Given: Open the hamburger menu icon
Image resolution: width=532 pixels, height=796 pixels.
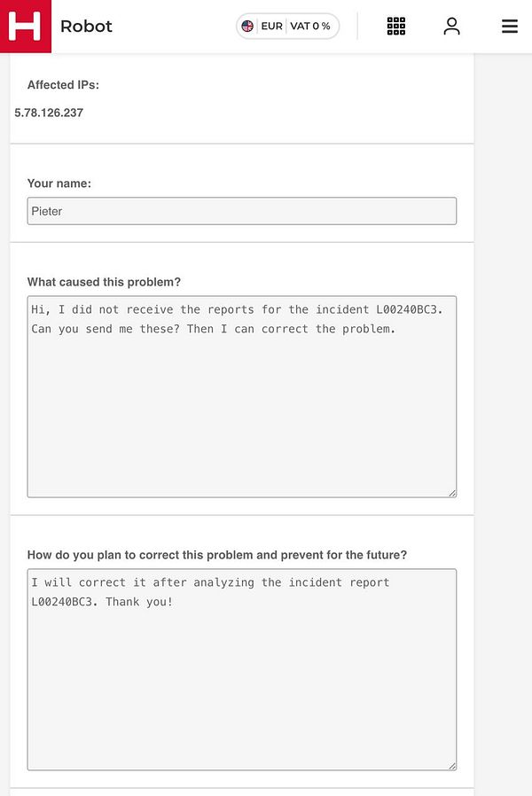Looking at the screenshot, I should coord(509,26).
